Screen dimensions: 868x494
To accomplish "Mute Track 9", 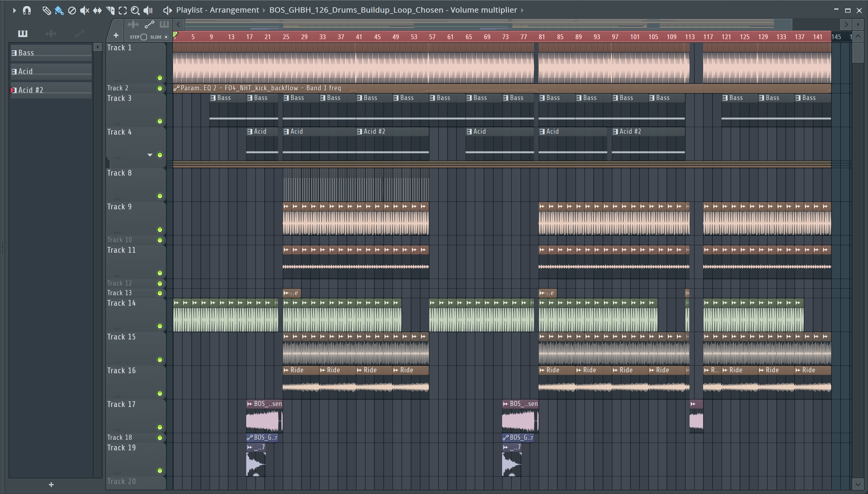I will pos(160,230).
